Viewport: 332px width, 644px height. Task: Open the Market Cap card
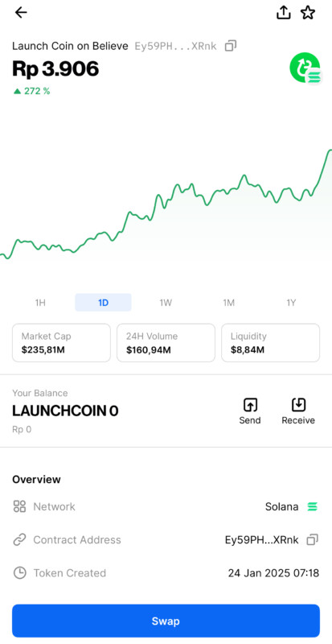[x=62, y=343]
